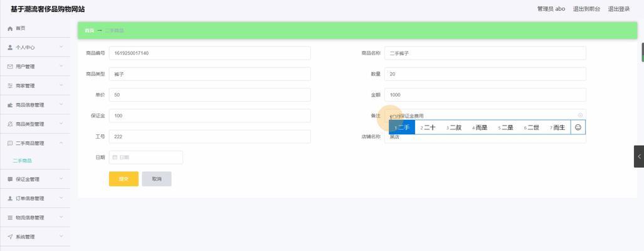The width and height of the screenshot is (644, 251).
Task: Choose IME candidate 3 二叔
Action: click(454, 127)
